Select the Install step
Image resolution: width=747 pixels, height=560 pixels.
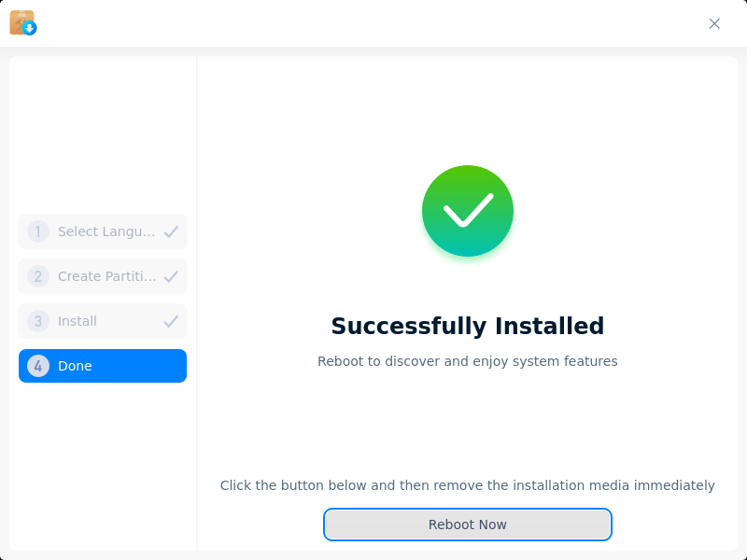pos(103,321)
